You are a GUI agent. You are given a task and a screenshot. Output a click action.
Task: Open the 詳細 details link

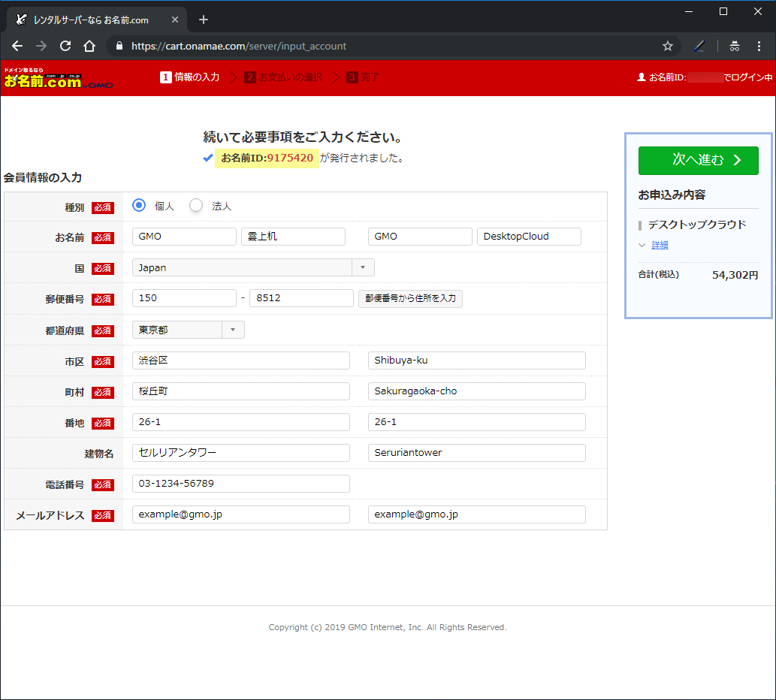click(660, 246)
